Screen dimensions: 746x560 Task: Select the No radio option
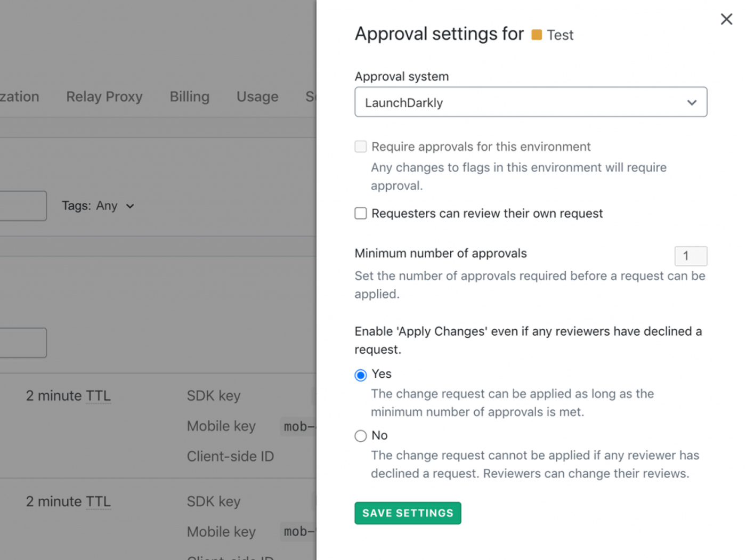coord(361,436)
